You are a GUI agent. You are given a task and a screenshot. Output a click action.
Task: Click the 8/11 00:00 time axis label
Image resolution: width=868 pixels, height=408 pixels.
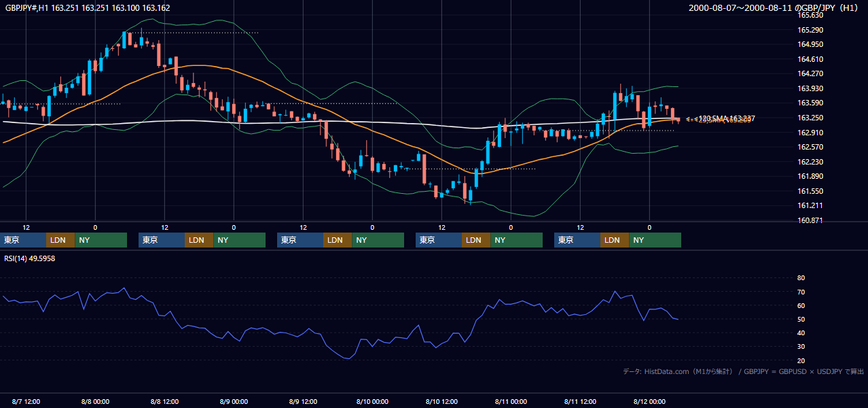[x=511, y=401]
